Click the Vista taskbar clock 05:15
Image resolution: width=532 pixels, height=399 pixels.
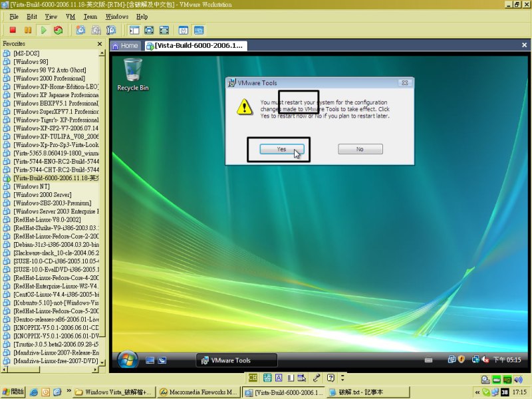[x=507, y=360]
